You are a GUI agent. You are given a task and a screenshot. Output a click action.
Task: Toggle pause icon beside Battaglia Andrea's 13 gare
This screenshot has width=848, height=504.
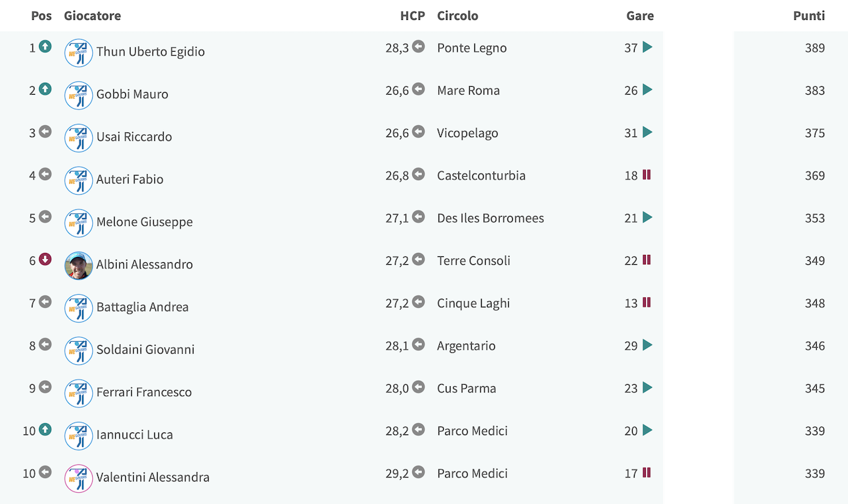(x=647, y=303)
